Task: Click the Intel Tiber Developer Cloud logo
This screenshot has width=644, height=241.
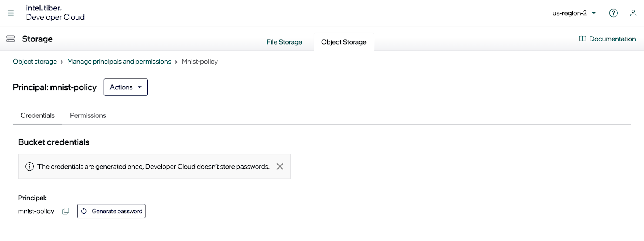Action: [55, 13]
